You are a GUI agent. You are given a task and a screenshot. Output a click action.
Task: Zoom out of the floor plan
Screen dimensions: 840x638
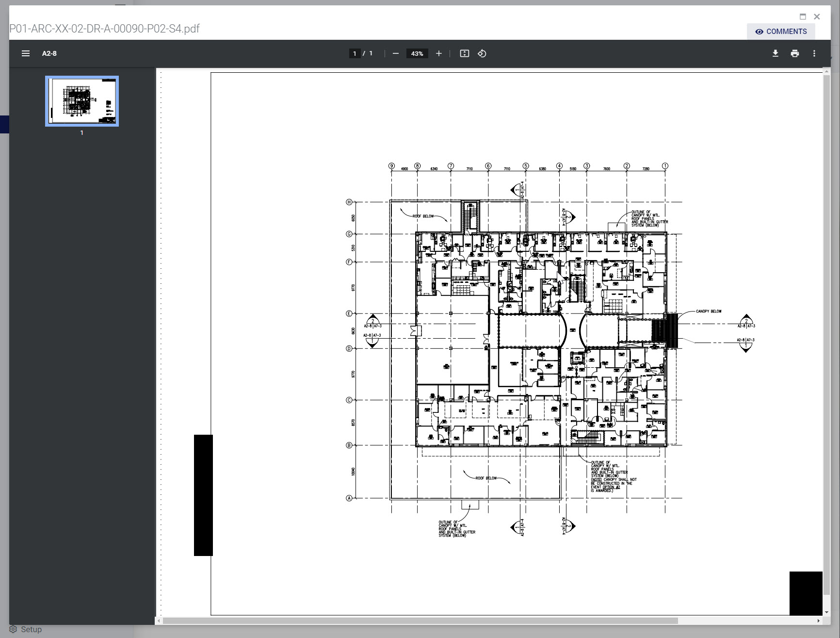[x=396, y=53]
